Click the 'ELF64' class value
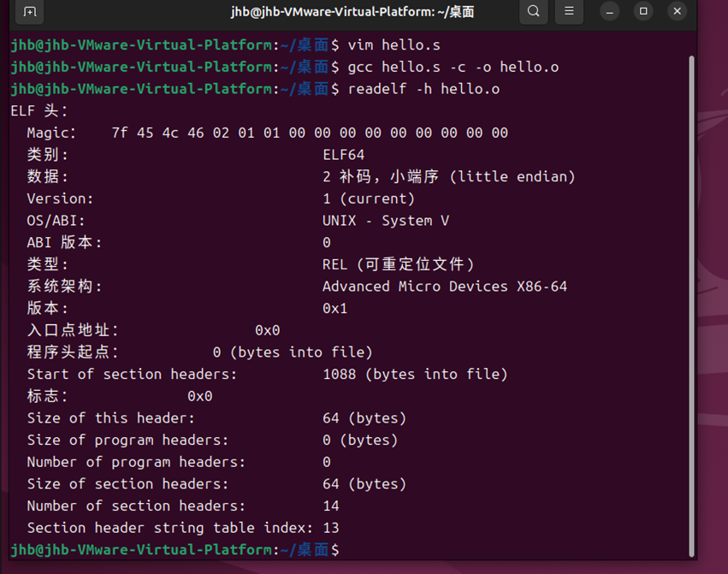The image size is (728, 574). point(344,155)
